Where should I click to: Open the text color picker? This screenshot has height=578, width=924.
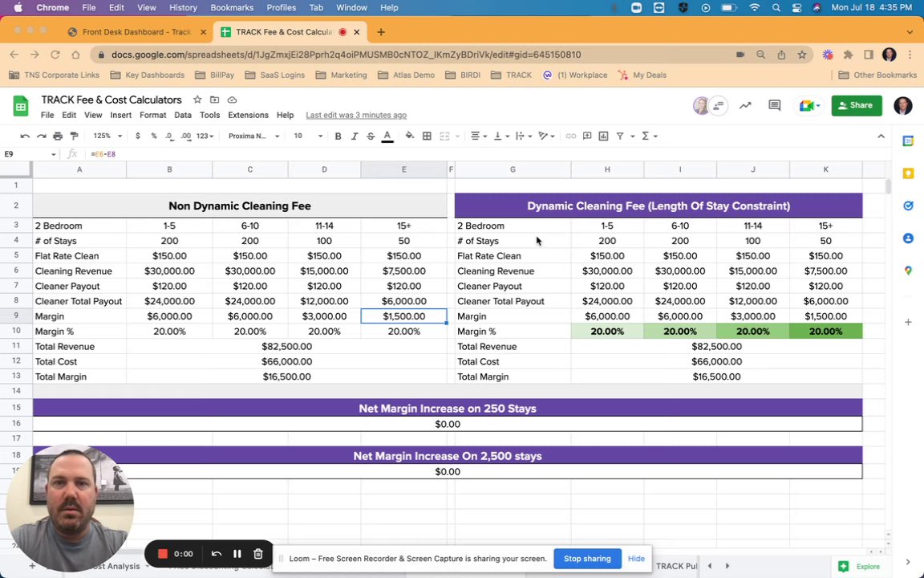pos(387,136)
